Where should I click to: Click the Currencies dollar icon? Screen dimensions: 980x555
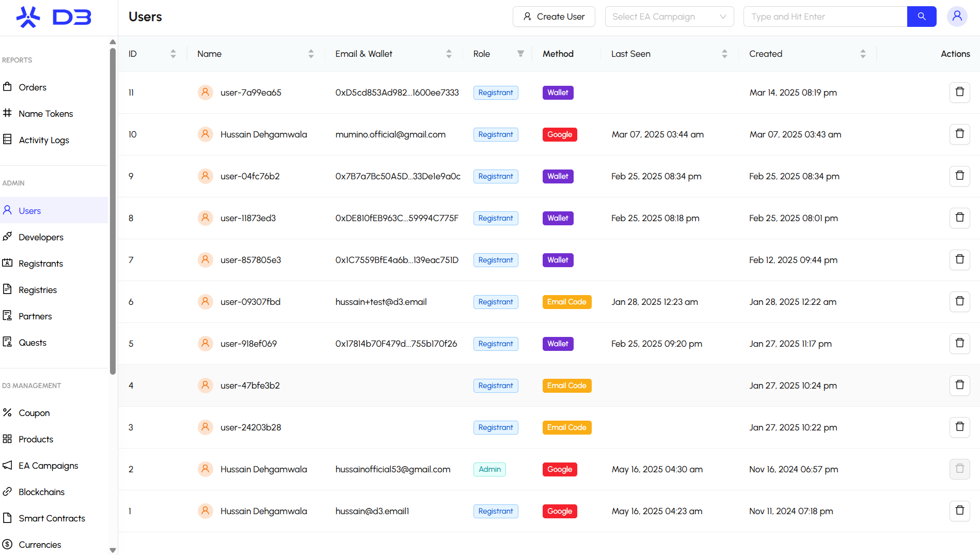pyautogui.click(x=7, y=544)
